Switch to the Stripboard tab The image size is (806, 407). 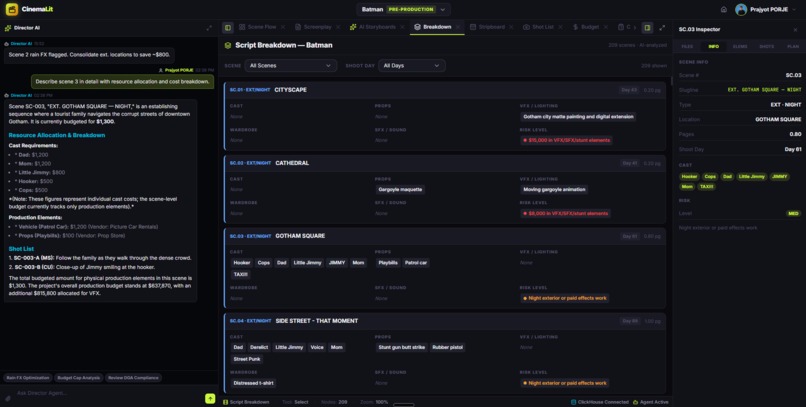491,27
